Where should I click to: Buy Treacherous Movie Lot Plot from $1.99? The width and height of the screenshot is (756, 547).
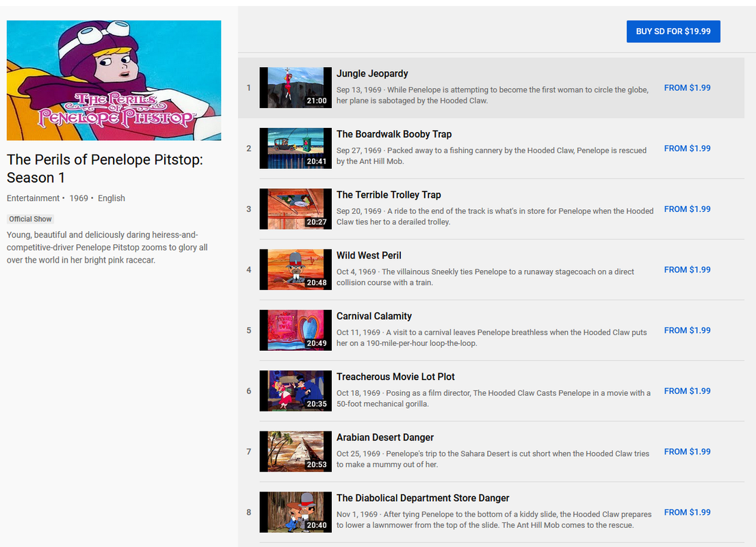click(x=688, y=391)
